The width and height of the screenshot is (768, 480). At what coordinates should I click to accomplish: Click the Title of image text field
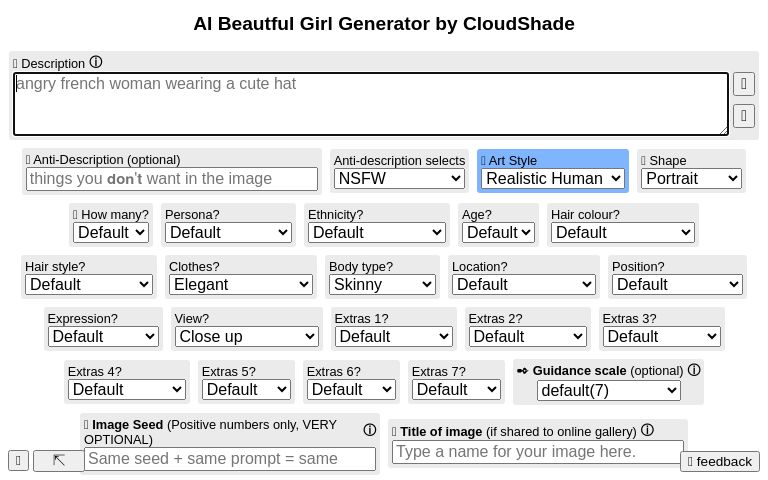(x=538, y=452)
